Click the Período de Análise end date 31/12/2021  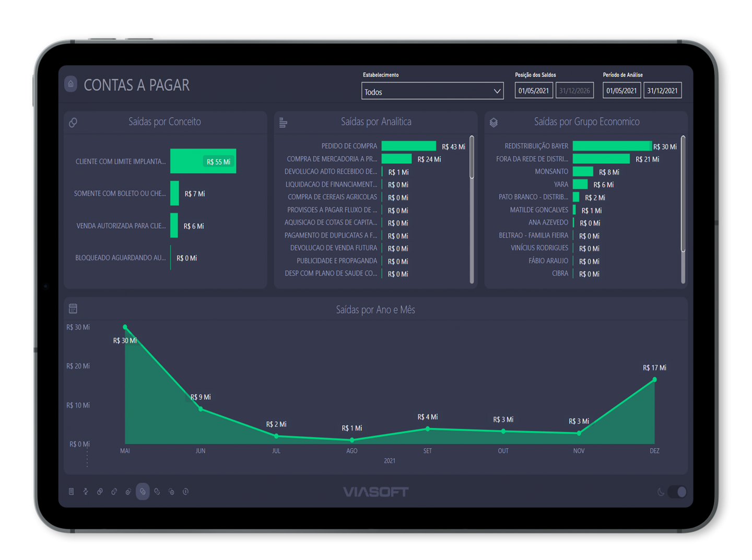point(662,91)
